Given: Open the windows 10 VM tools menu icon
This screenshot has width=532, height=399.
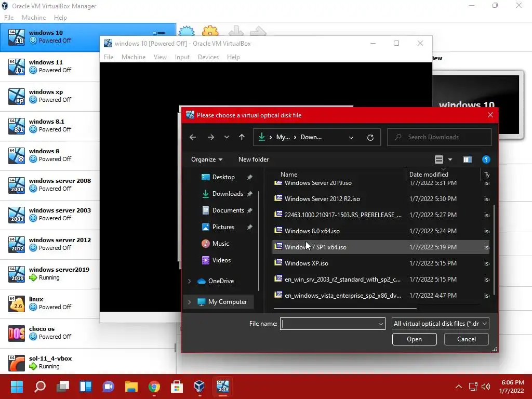Looking at the screenshot, I should click(159, 33).
